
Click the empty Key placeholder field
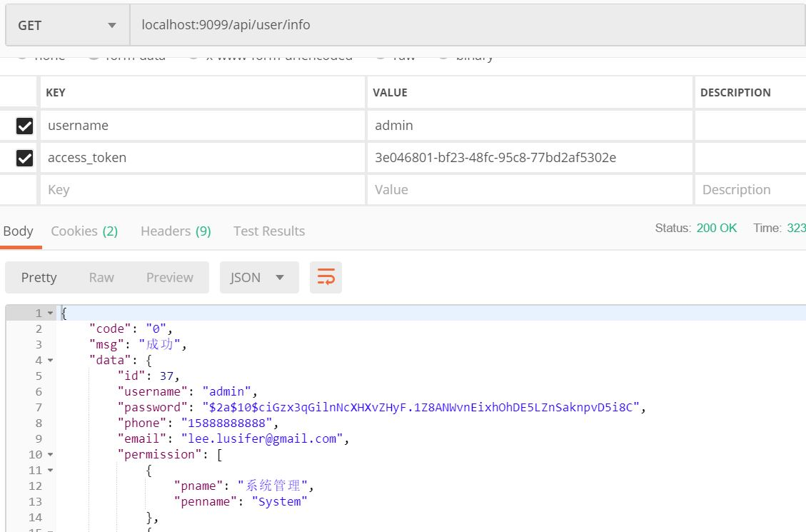pyautogui.click(x=203, y=190)
